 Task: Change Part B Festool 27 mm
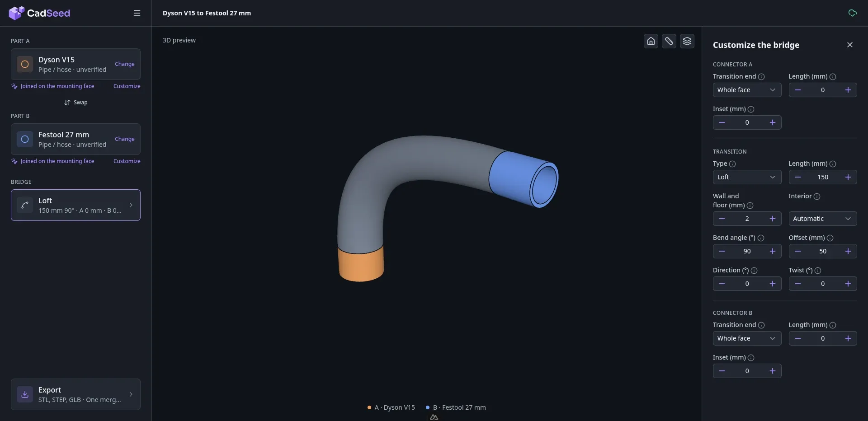(125, 139)
